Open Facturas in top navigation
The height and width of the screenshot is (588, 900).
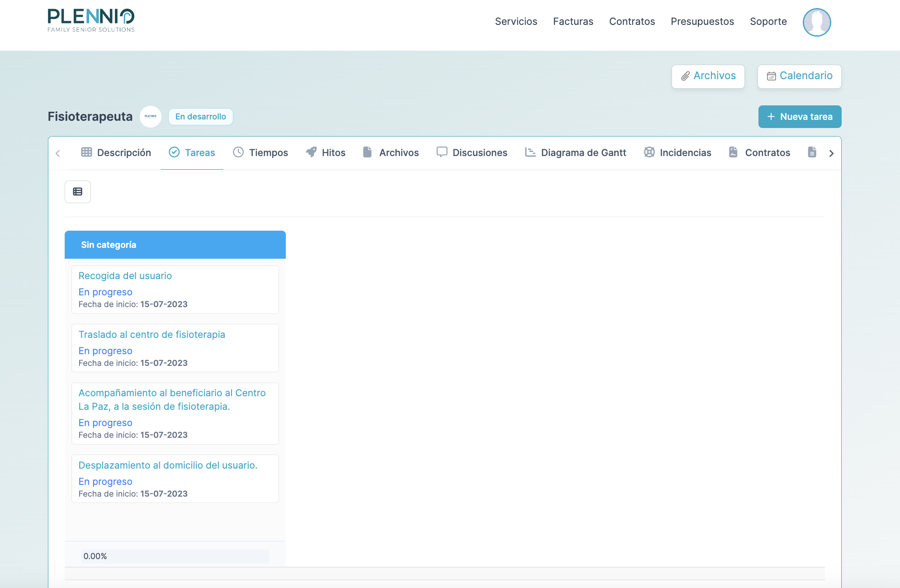pos(573,21)
